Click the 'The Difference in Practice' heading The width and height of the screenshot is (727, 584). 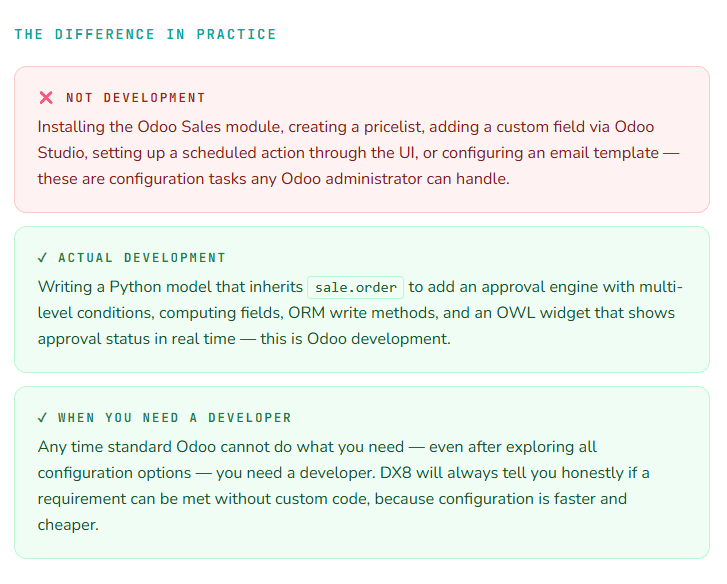(145, 34)
